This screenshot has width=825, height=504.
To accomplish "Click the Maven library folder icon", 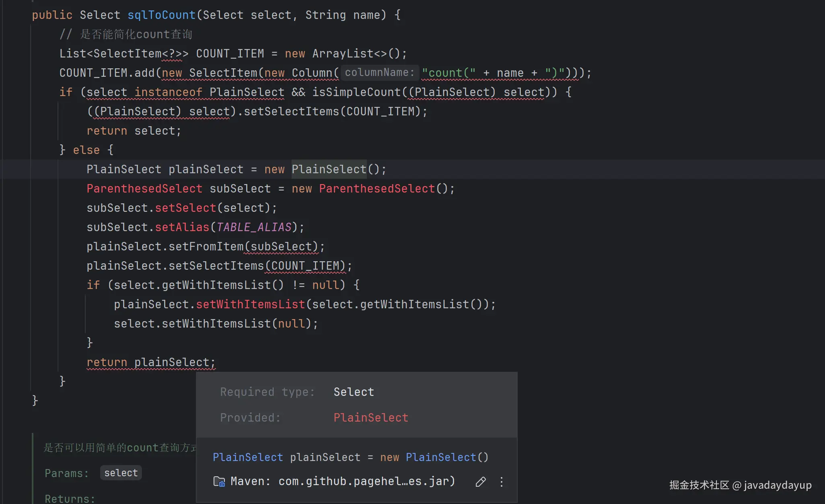I will [219, 481].
